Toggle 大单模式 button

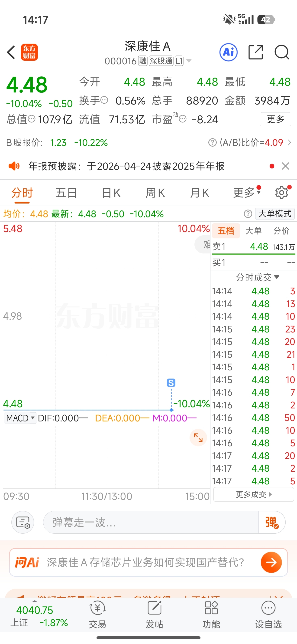(275, 214)
